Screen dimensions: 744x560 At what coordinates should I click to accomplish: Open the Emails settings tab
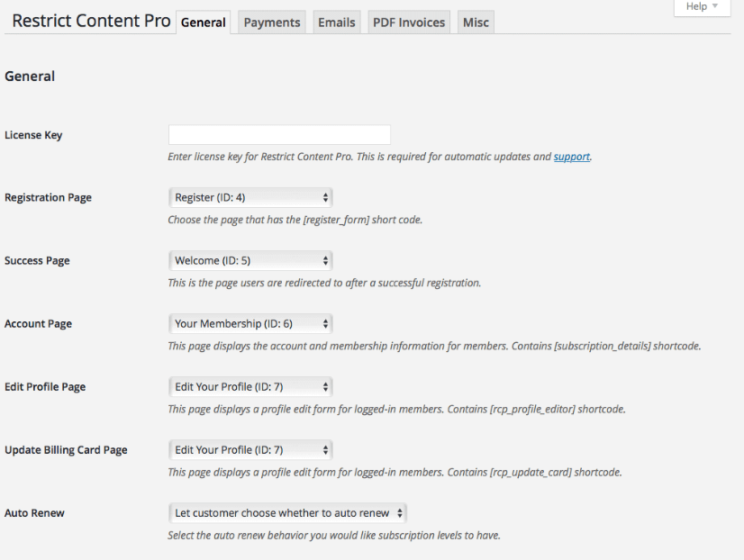coord(336,22)
